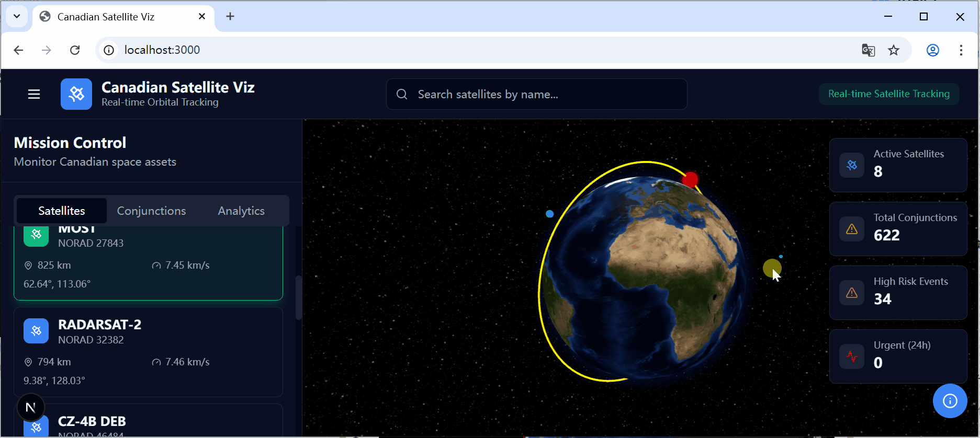Select NORAD 27843 text
The height and width of the screenshot is (438, 980).
pyautogui.click(x=91, y=243)
